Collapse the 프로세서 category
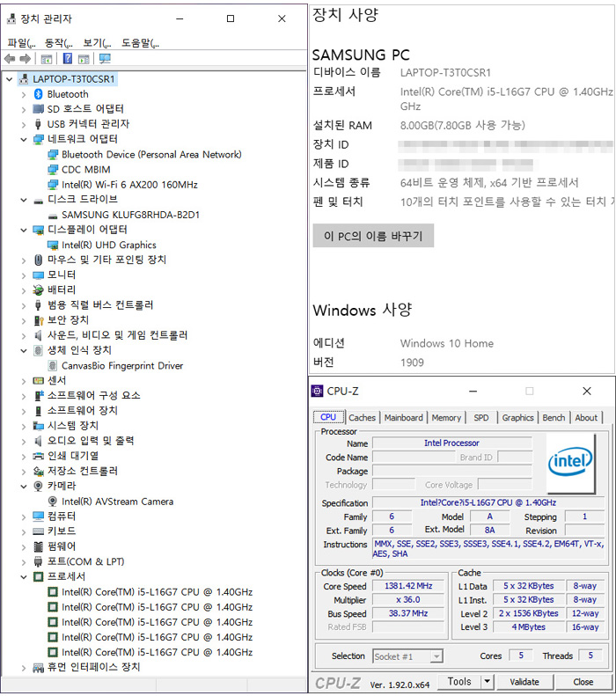Viewport: 616px width, 696px height. click(24, 577)
